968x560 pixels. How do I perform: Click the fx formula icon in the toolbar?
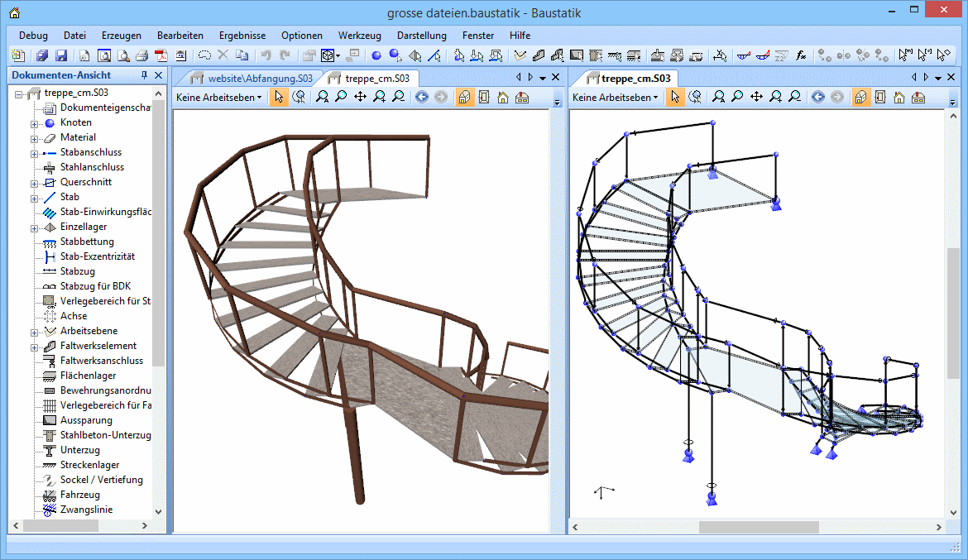(801, 56)
